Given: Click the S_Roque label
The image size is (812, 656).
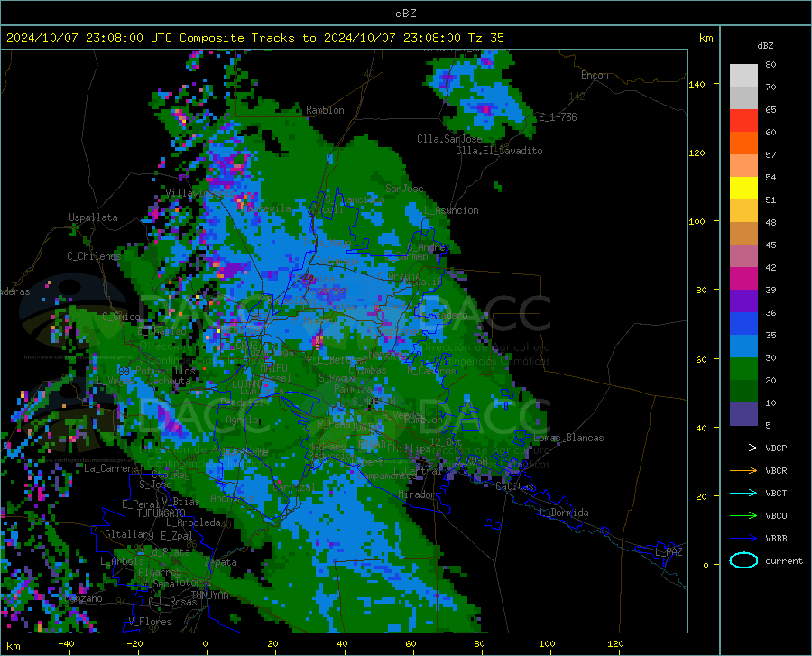Looking at the screenshot, I should tap(337, 378).
